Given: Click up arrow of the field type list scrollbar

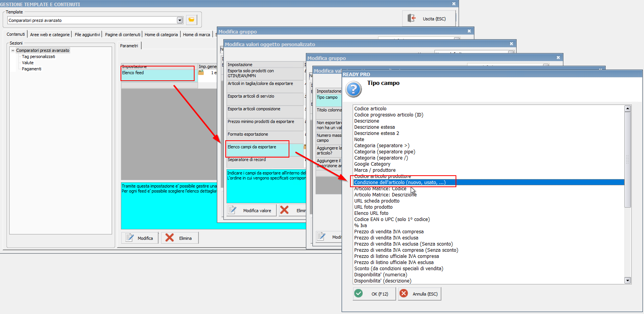Looking at the screenshot, I should pyautogui.click(x=628, y=109).
